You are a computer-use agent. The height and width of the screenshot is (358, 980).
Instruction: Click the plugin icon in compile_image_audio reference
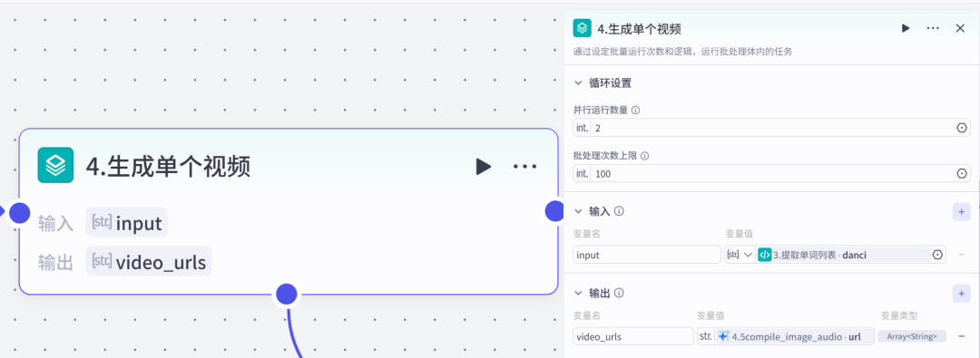[x=723, y=336]
